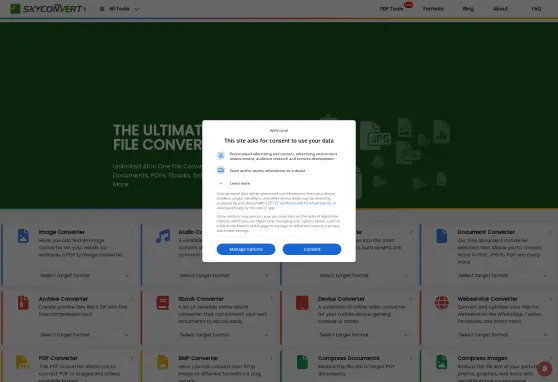Open the Compress Documents title link
This screenshot has width=558, height=382.
[x=348, y=358]
